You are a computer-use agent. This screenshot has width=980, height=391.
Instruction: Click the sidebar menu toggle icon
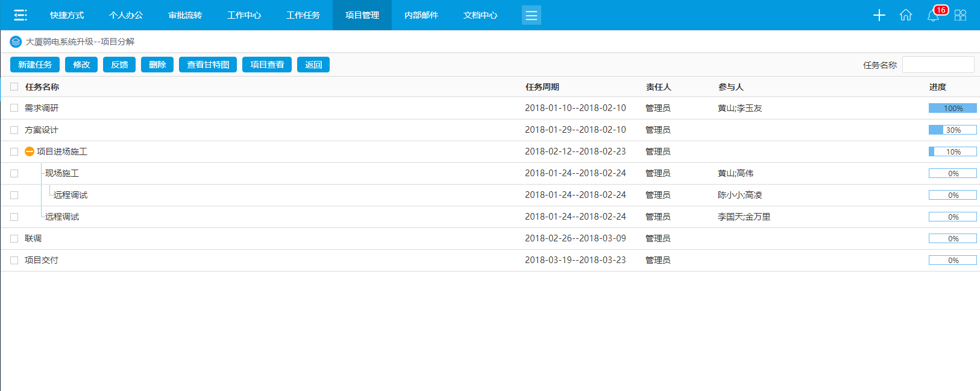20,15
